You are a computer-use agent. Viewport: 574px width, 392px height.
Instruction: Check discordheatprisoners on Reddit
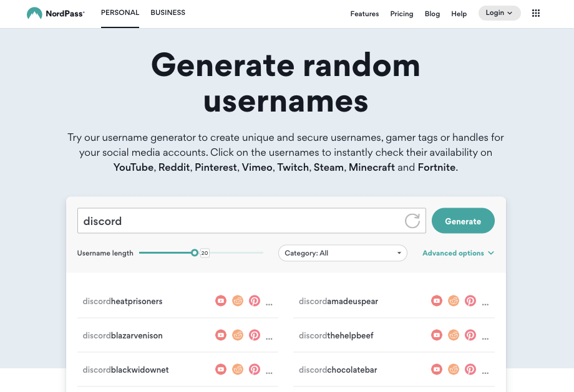coord(238,301)
